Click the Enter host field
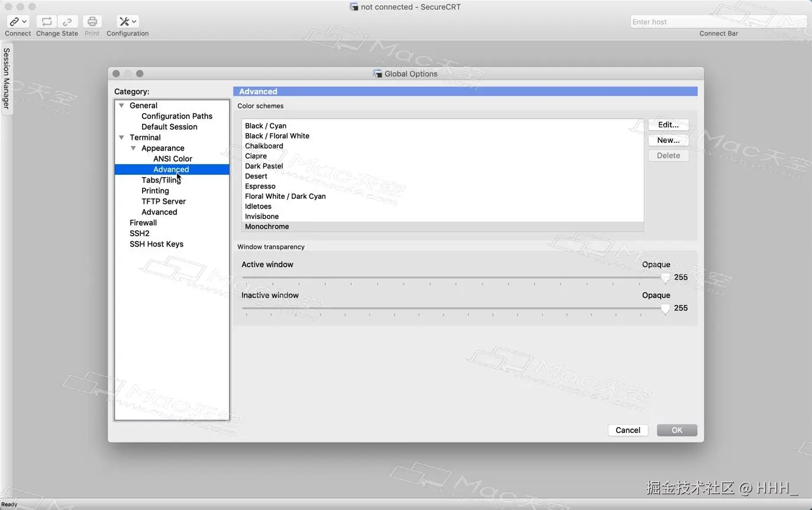The image size is (812, 510). pos(719,22)
